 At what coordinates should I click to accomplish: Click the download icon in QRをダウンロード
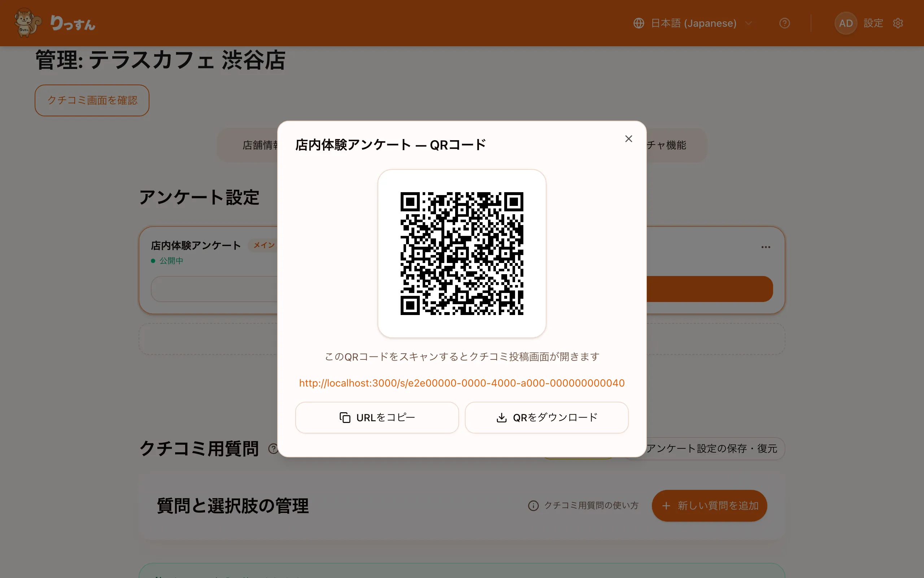501,418
